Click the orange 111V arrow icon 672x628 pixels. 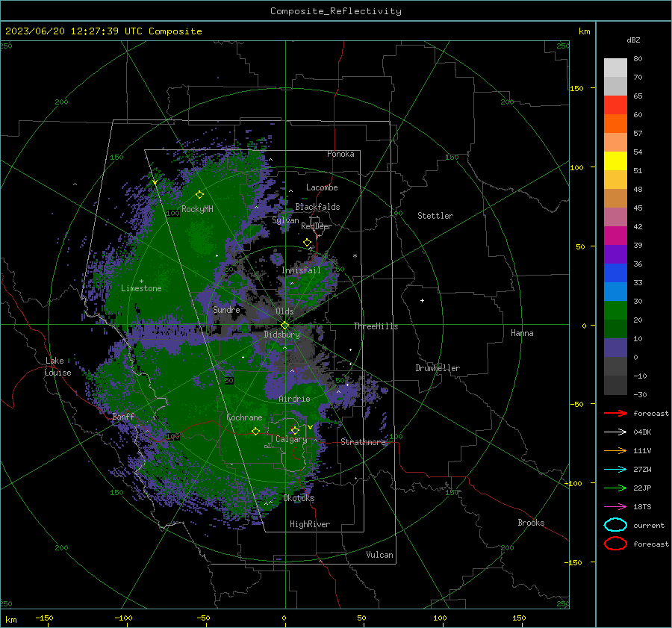coord(615,450)
